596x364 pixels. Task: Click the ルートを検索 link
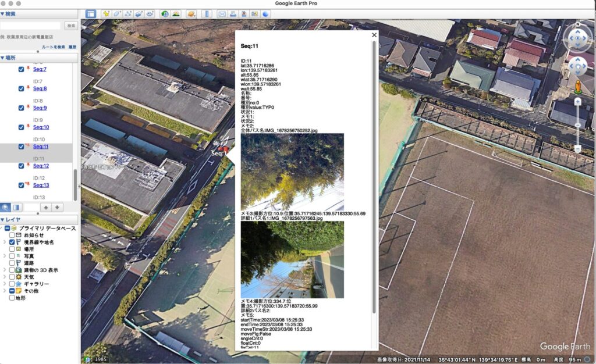pyautogui.click(x=53, y=47)
